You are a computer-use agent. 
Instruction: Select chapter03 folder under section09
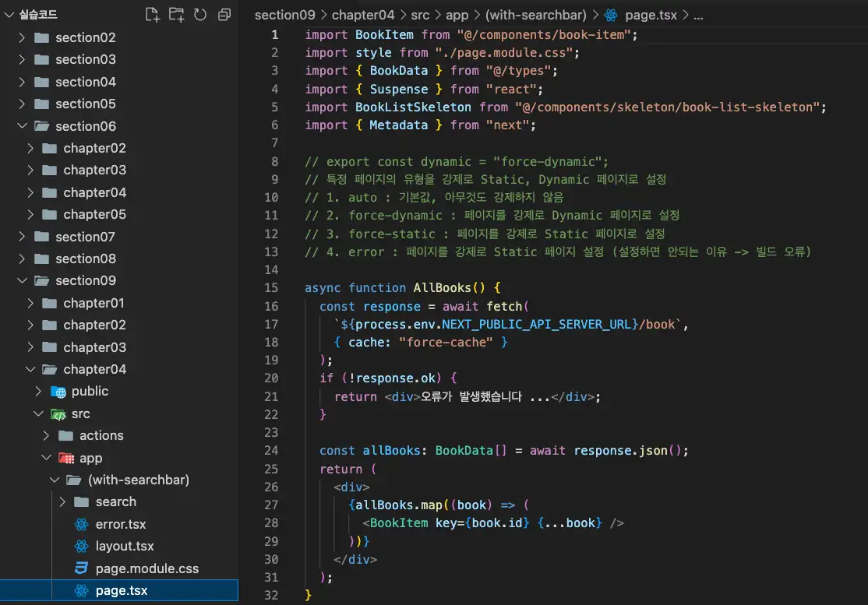pos(94,347)
